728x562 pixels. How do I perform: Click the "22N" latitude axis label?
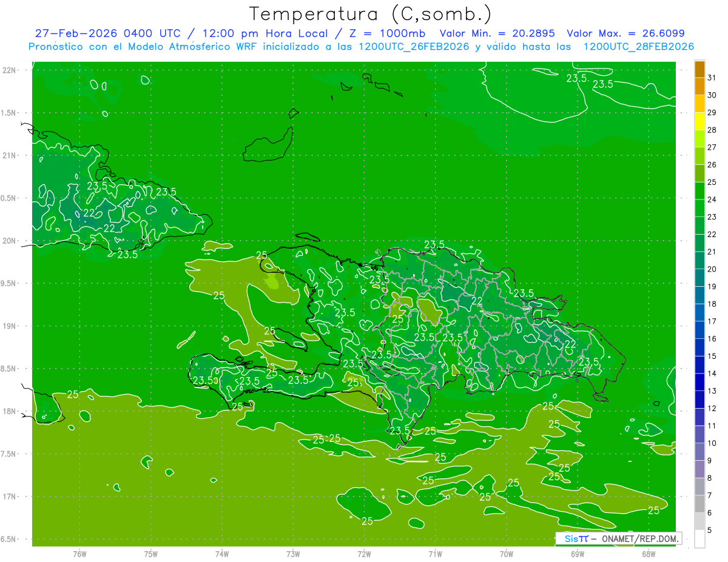pos(10,70)
